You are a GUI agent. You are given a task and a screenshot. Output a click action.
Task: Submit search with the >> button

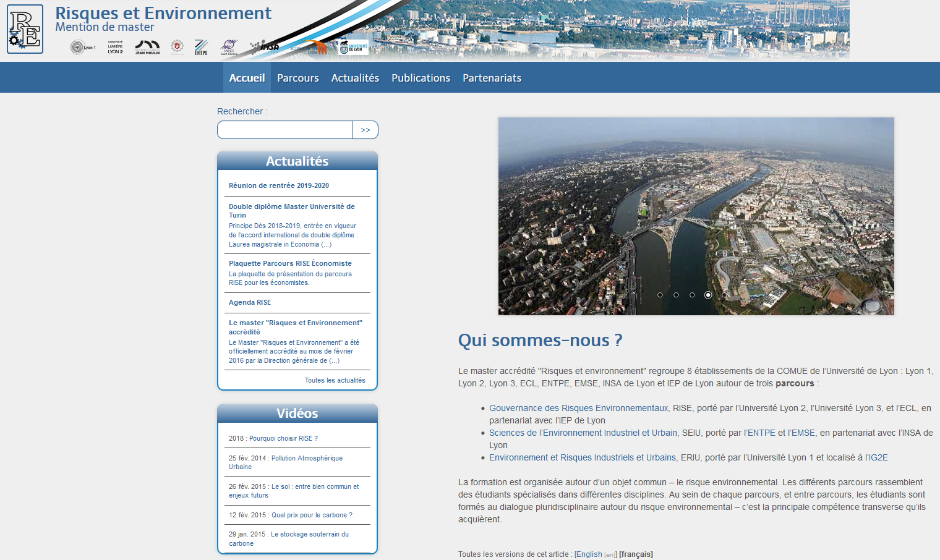tap(365, 130)
